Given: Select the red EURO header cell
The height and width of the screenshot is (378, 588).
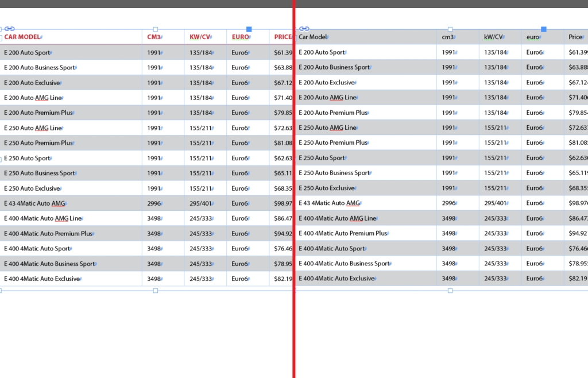Looking at the screenshot, I should (241, 37).
